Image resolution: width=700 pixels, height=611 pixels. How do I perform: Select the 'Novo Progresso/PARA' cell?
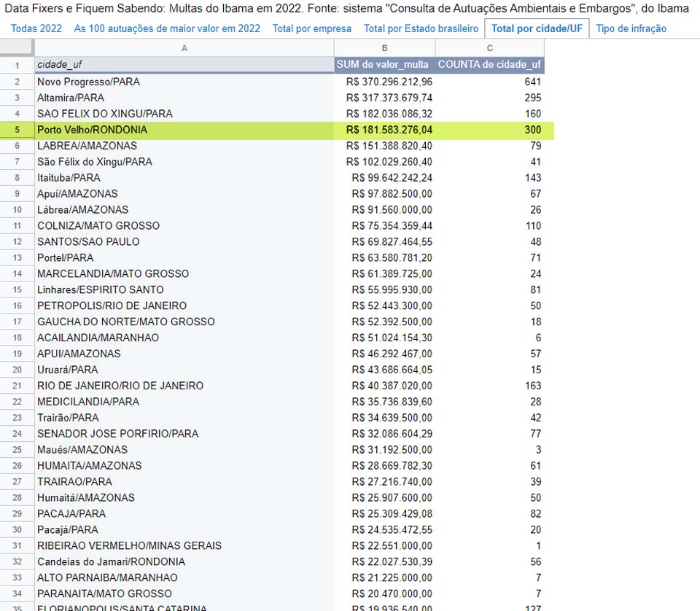pos(184,82)
